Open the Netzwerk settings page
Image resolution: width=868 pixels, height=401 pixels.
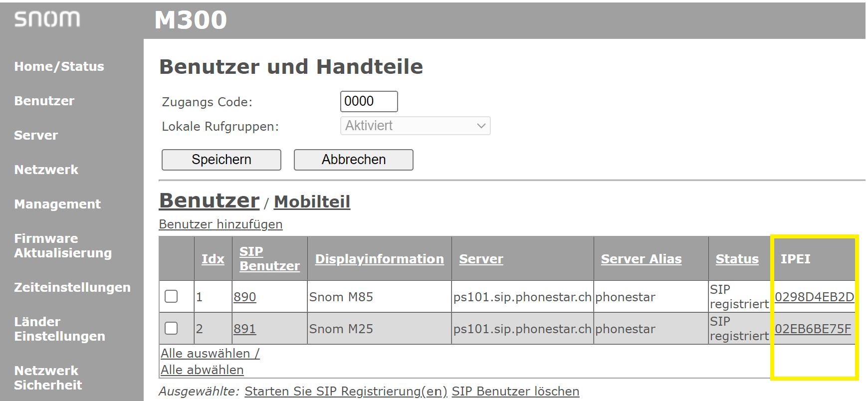point(46,170)
